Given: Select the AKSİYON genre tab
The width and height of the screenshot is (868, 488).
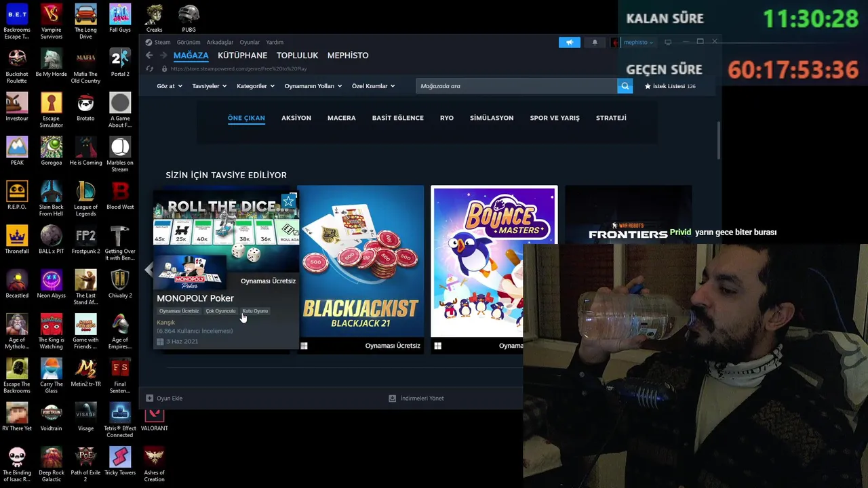Looking at the screenshot, I should click(x=296, y=118).
